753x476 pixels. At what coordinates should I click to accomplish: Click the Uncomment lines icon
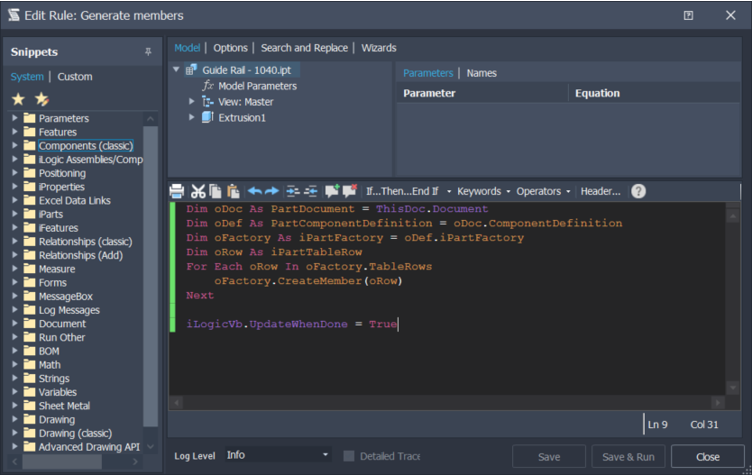pos(350,191)
